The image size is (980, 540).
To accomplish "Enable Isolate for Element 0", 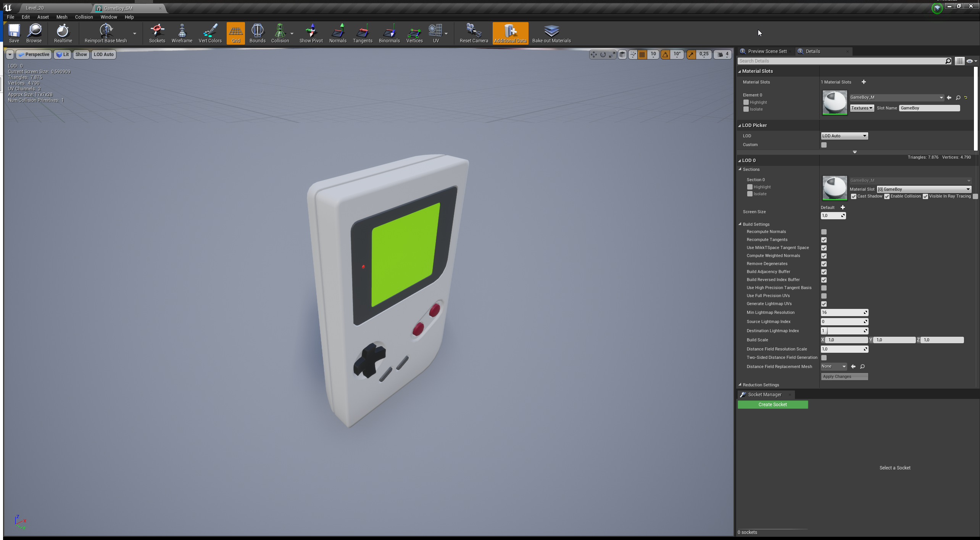I will [x=746, y=109].
